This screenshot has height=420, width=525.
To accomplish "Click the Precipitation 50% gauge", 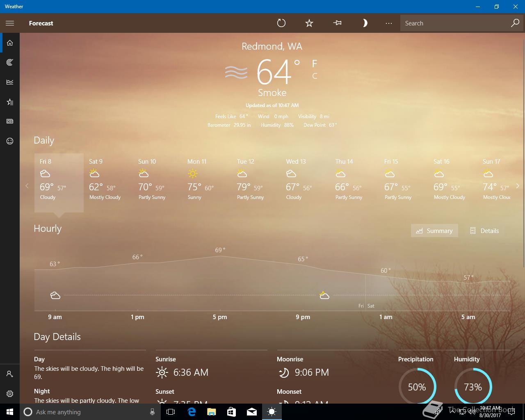I will [417, 386].
